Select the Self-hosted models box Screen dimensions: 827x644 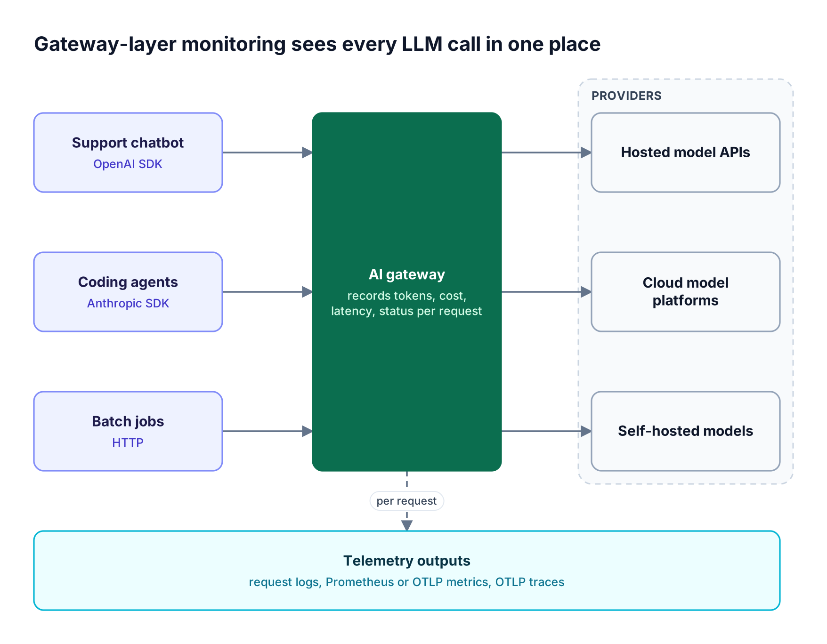click(x=686, y=431)
